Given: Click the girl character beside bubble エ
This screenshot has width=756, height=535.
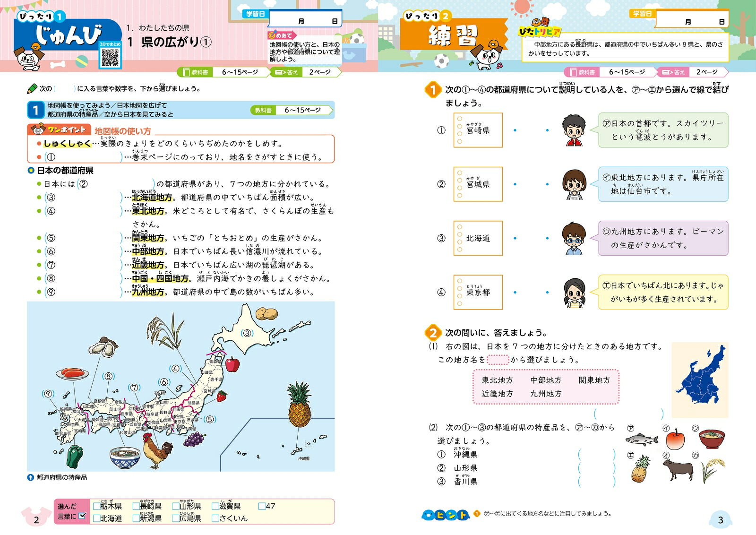Looking at the screenshot, I should (x=574, y=293).
